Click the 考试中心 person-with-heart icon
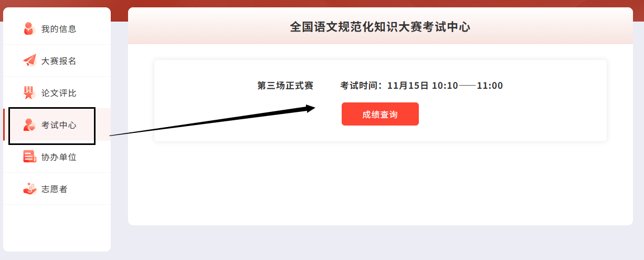 coord(29,125)
